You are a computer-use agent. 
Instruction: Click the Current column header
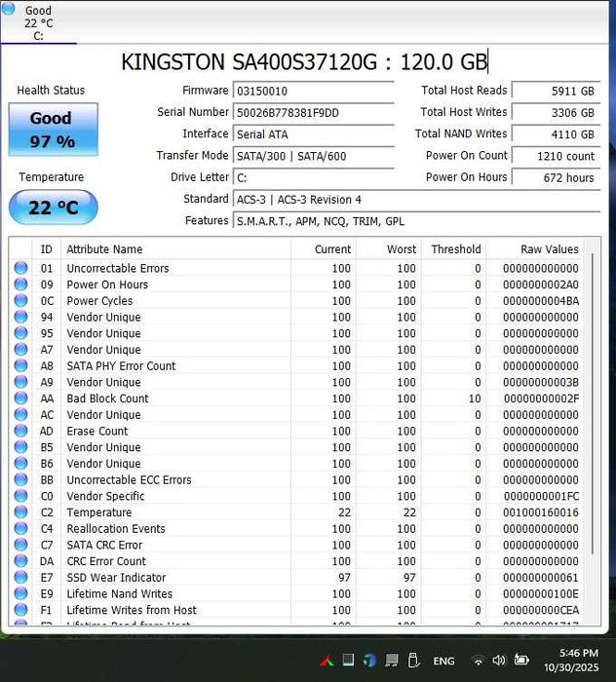pyautogui.click(x=324, y=249)
